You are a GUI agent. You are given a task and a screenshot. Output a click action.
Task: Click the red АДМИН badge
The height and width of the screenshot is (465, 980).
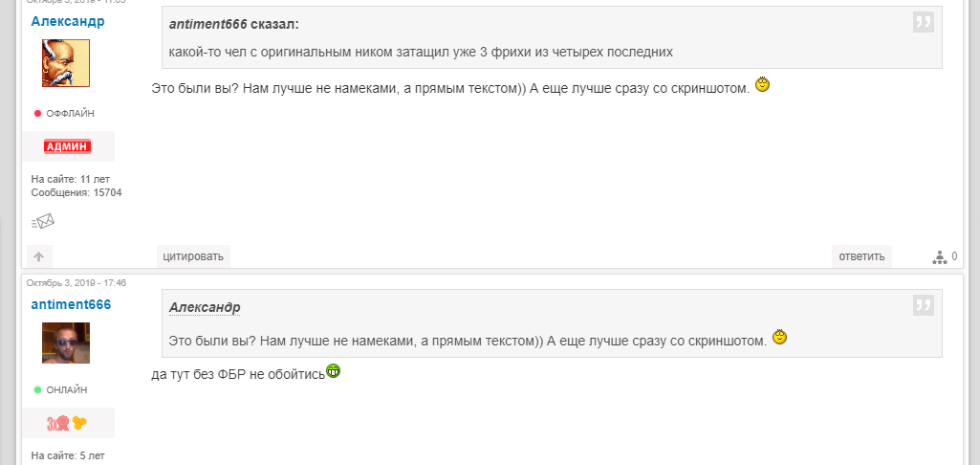point(68,146)
